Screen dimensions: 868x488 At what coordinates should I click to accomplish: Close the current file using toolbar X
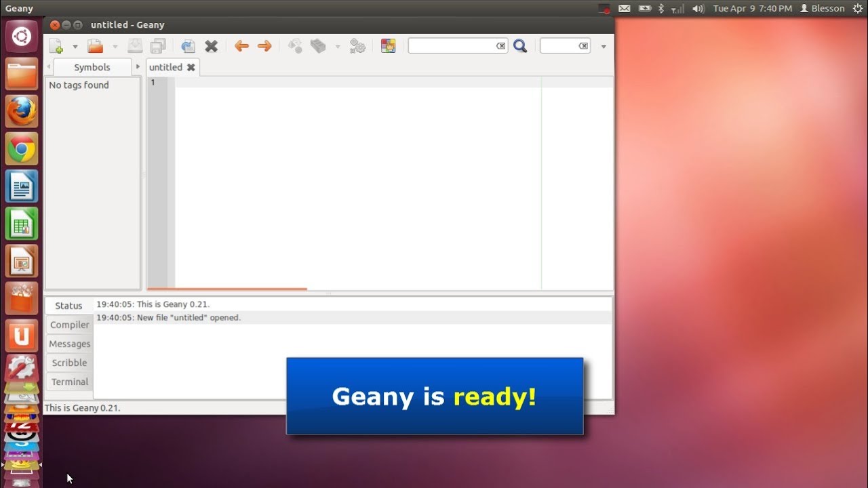212,46
